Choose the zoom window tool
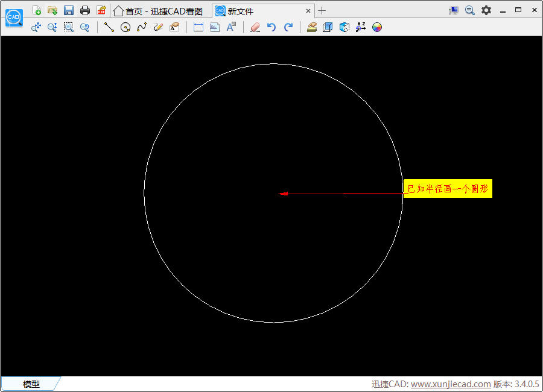The width and height of the screenshot is (543, 392). pyautogui.click(x=69, y=27)
